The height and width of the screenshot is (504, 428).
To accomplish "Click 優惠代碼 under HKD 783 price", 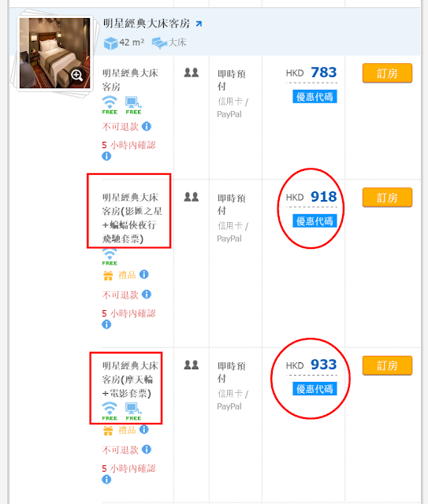I will pos(314,97).
